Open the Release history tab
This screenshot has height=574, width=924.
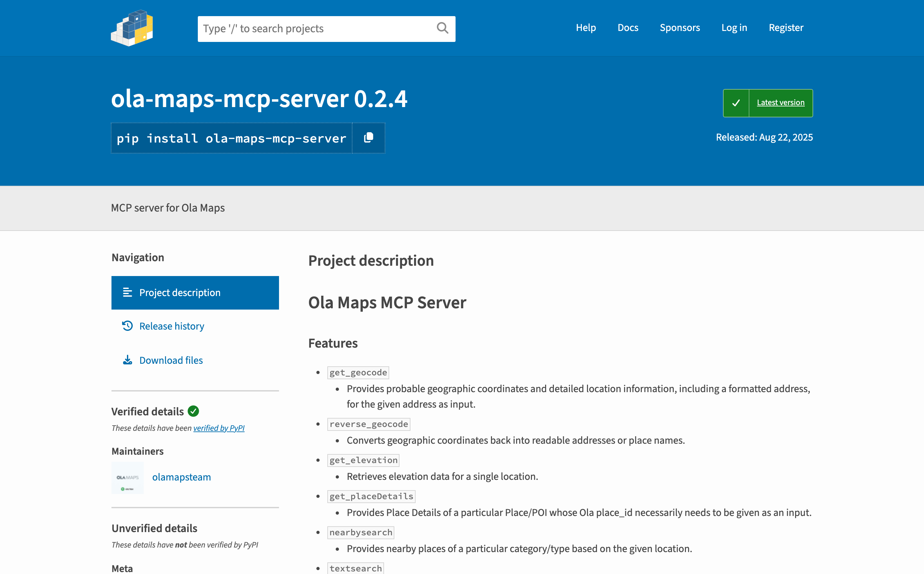point(171,326)
